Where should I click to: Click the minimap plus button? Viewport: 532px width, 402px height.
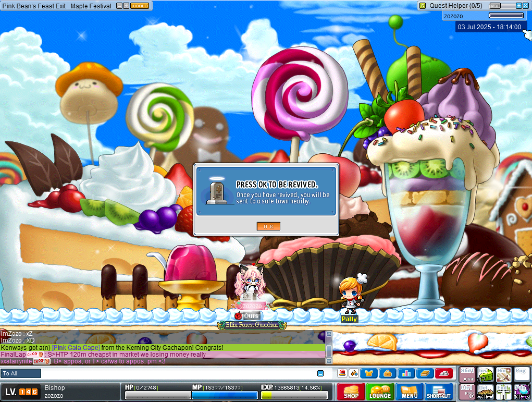(x=126, y=6)
